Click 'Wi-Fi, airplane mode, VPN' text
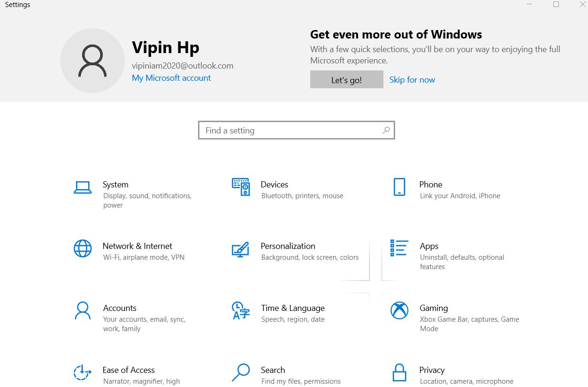 (x=144, y=257)
